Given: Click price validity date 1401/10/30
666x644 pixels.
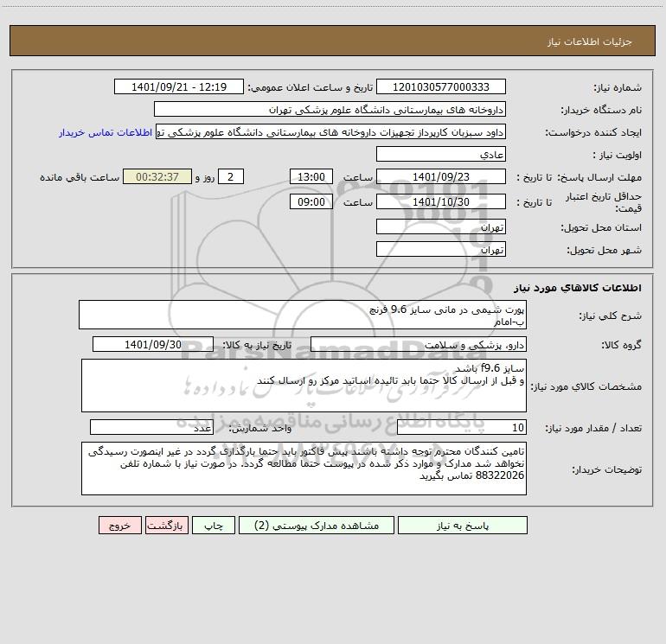Looking at the screenshot, I should 441,201.
